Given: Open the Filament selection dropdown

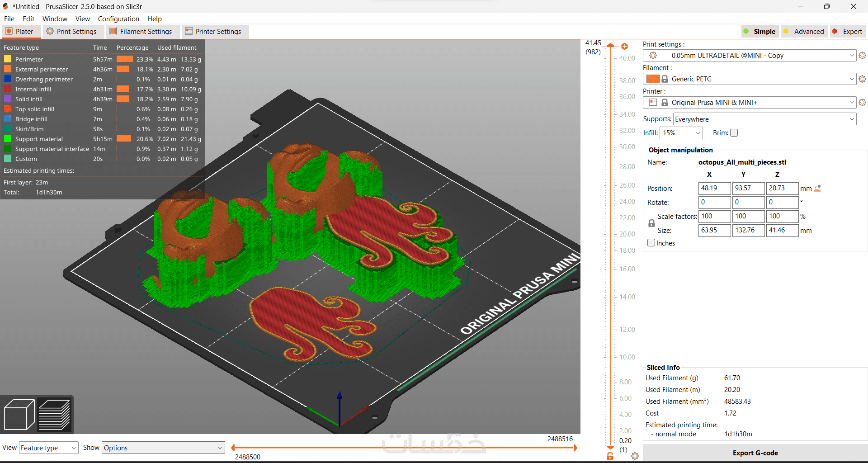Looking at the screenshot, I should pyautogui.click(x=750, y=79).
